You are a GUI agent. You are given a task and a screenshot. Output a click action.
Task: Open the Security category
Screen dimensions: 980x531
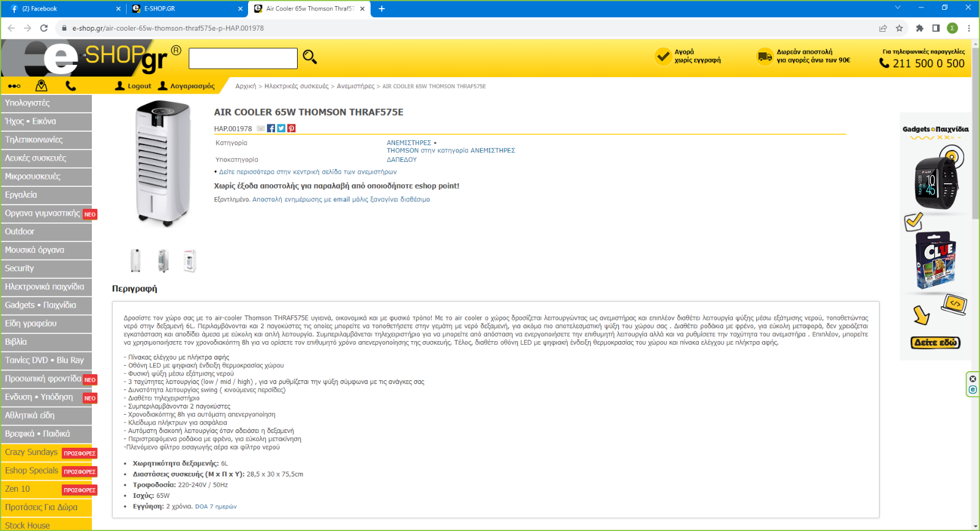pos(47,268)
